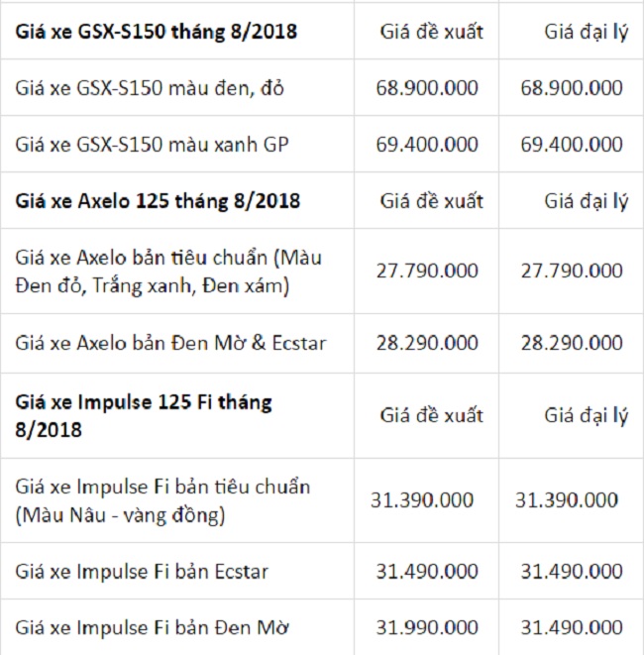Select "Axelo bản Đen Mờ & Ecstar" row label
The width and height of the screenshot is (644, 655).
(x=171, y=343)
